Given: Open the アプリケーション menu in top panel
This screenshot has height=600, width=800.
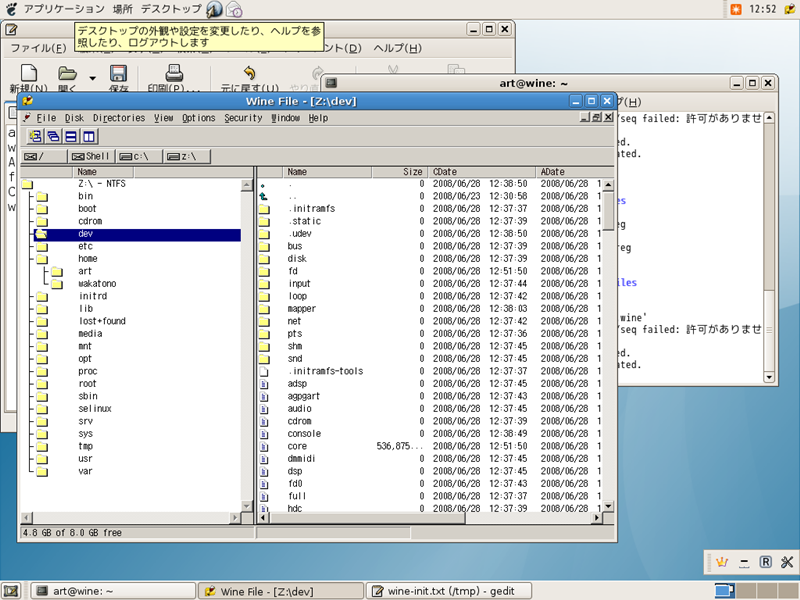Looking at the screenshot, I should pos(64,9).
